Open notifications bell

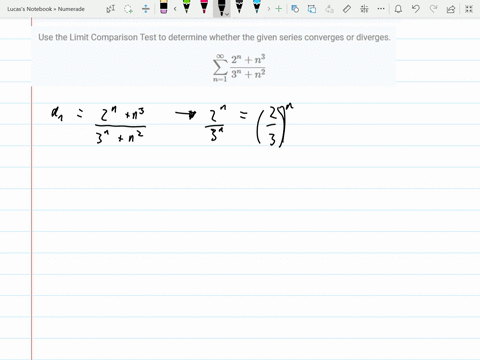click(398, 9)
